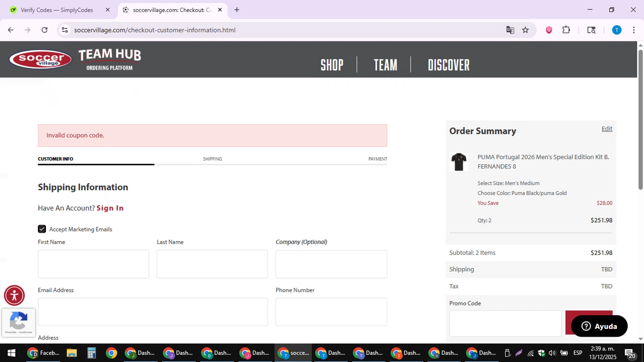Click the Subtotal: 2 Items row

pyautogui.click(x=531, y=252)
